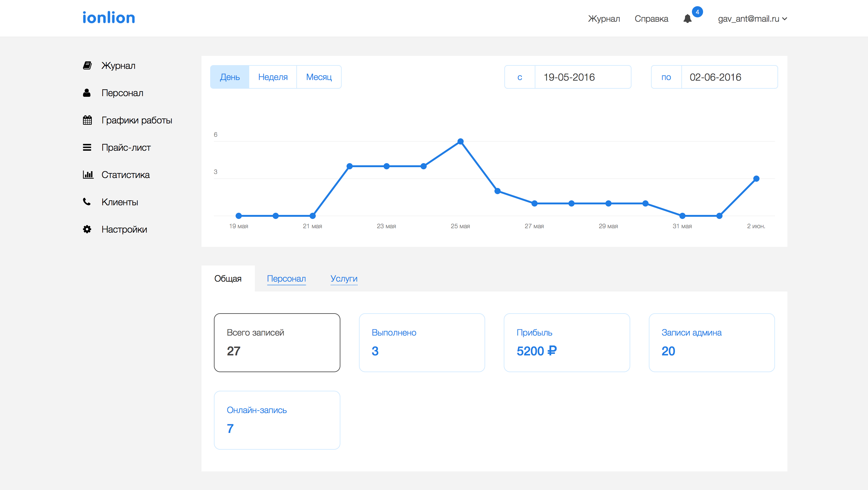Switch chart period to Неделя

272,77
